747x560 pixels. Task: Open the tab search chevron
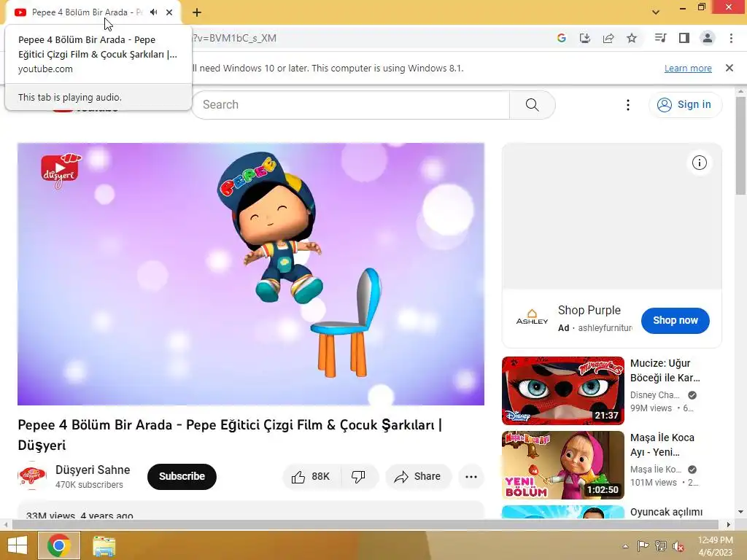tap(656, 12)
